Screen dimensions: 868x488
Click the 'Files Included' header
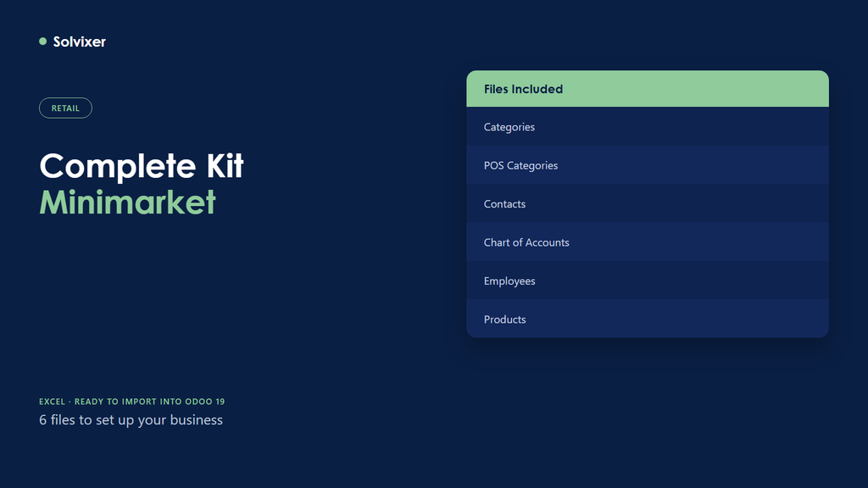648,88
